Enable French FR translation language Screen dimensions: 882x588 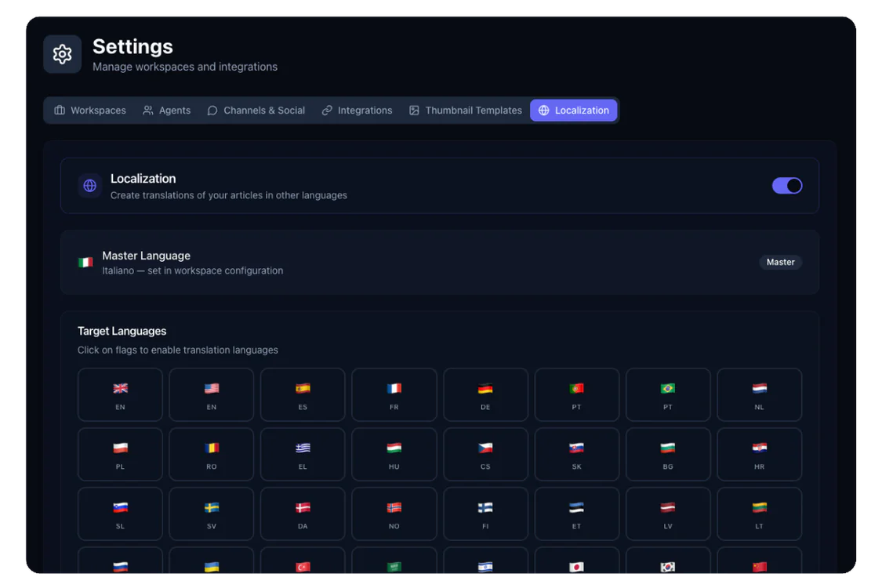[394, 395]
